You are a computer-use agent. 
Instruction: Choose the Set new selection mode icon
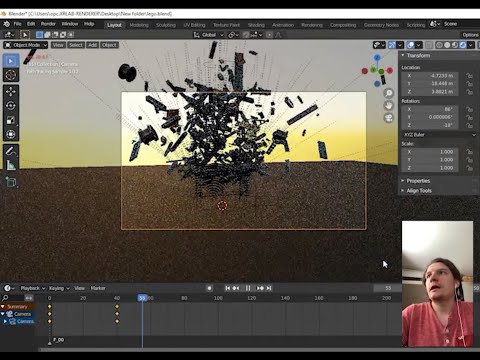point(39,35)
